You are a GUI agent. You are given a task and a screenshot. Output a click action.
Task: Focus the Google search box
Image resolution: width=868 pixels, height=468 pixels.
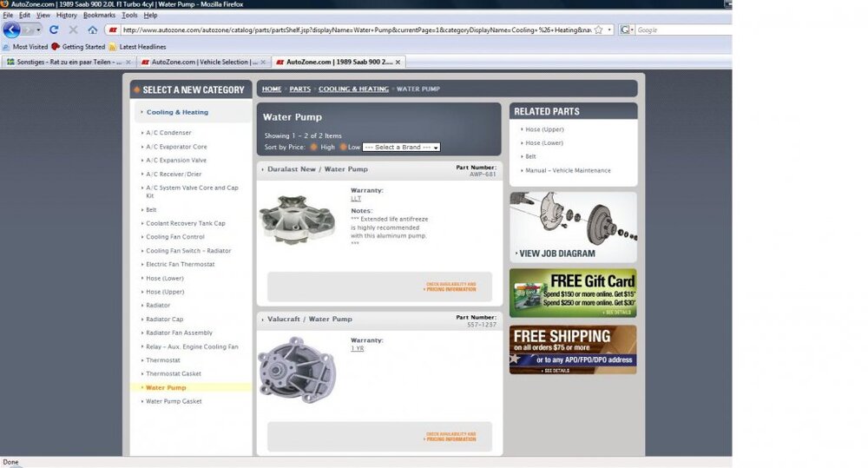point(684,30)
